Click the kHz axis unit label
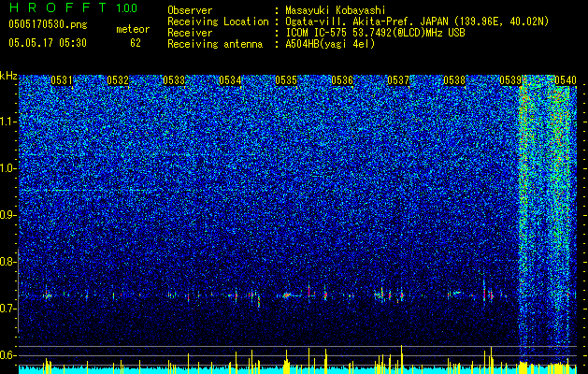 coord(8,76)
